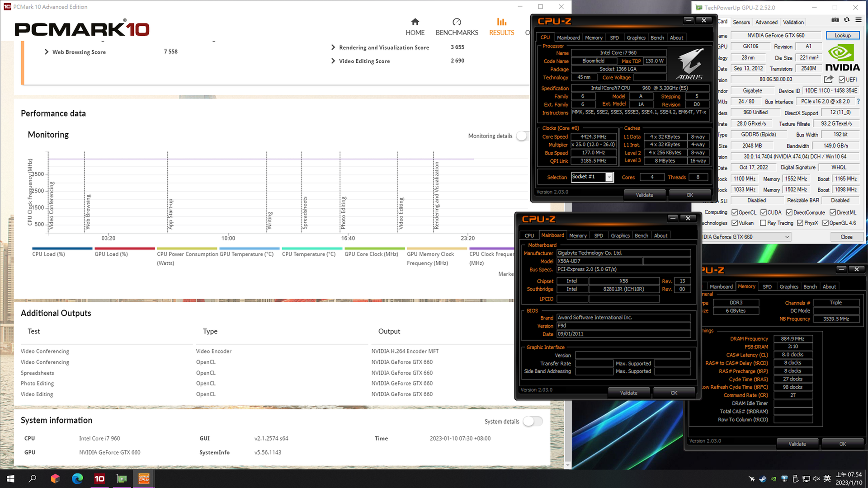This screenshot has width=868, height=488.
Task: Click the airplane mode tray icon
Action: coord(751,479)
